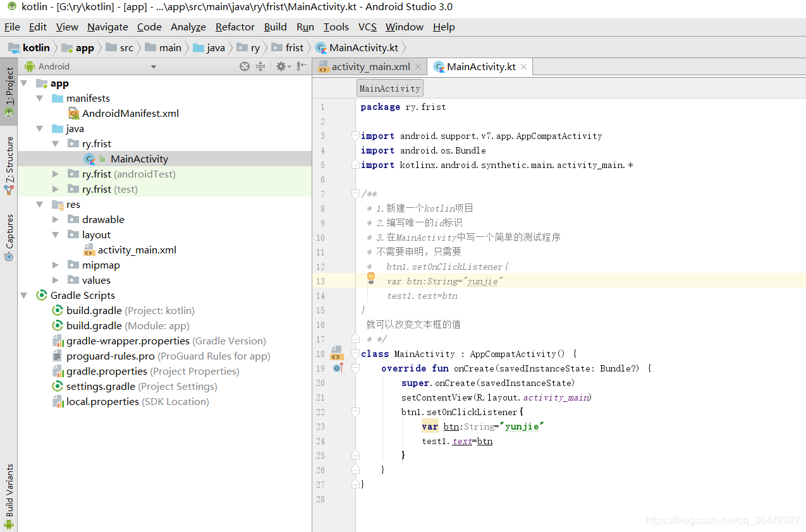Expand the mipmap folder
This screenshot has width=806, height=532.
56,265
